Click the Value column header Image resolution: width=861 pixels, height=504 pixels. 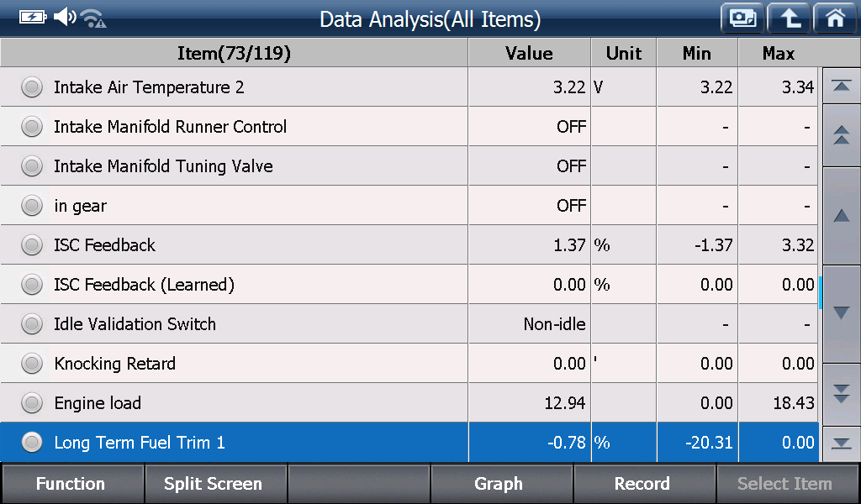pyautogui.click(x=530, y=53)
